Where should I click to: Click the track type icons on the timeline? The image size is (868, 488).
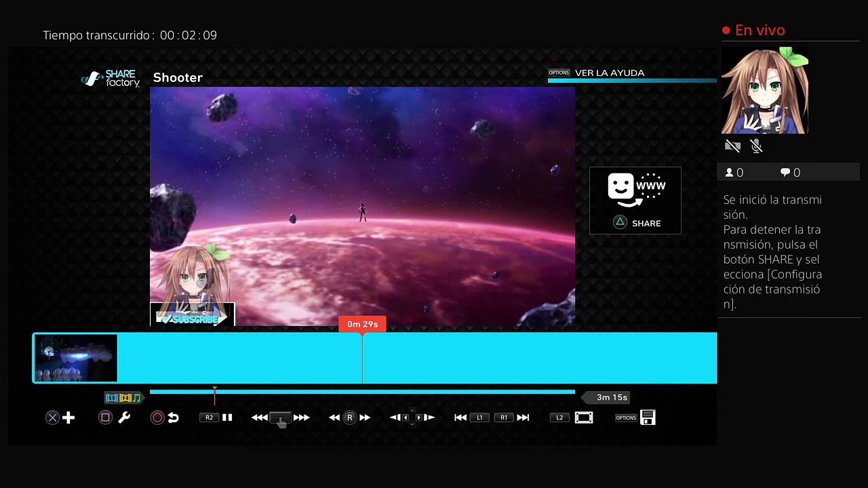click(x=123, y=398)
